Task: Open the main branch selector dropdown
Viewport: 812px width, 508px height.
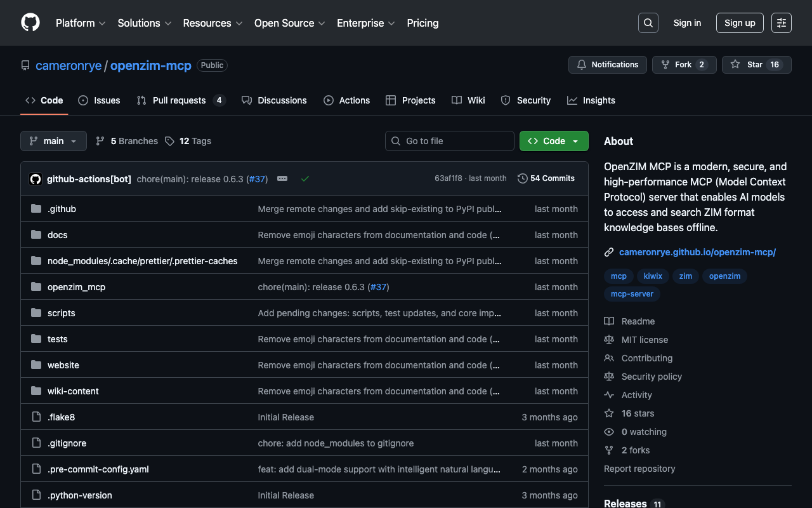Action: point(53,141)
